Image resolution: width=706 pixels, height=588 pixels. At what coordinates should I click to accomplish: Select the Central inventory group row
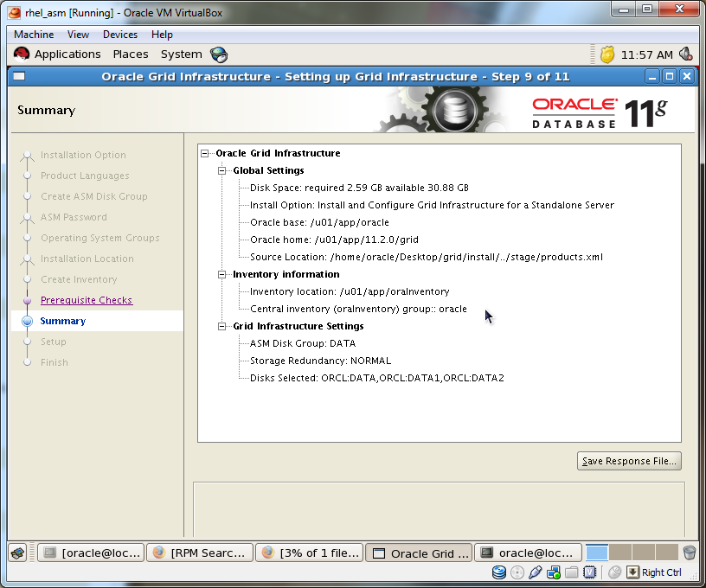point(358,309)
